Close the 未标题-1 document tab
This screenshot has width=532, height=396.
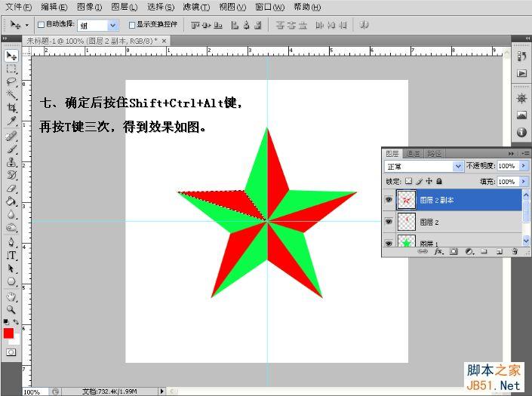click(x=165, y=41)
